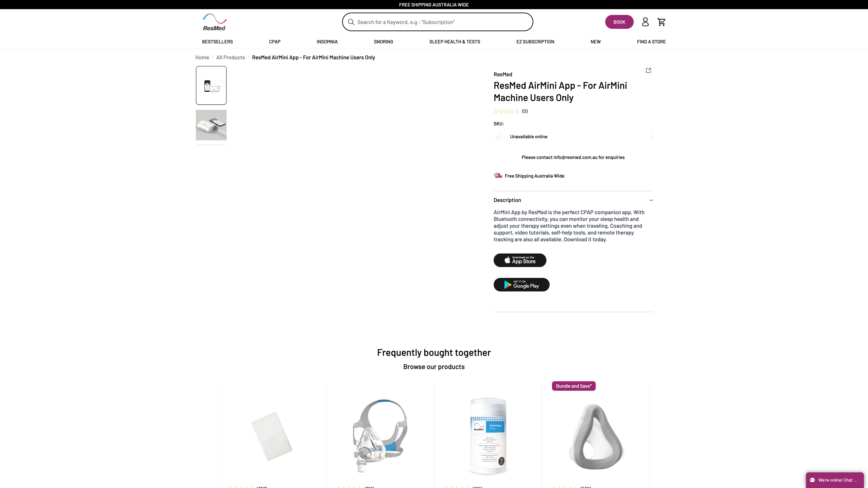The height and width of the screenshot is (488, 868).
Task: Open the shopping cart icon
Action: pyautogui.click(x=661, y=22)
